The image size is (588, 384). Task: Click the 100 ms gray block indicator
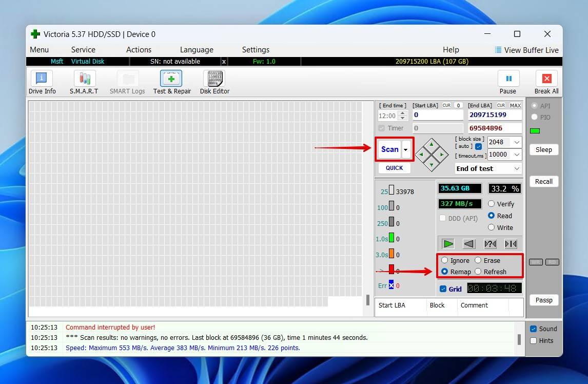pos(391,206)
